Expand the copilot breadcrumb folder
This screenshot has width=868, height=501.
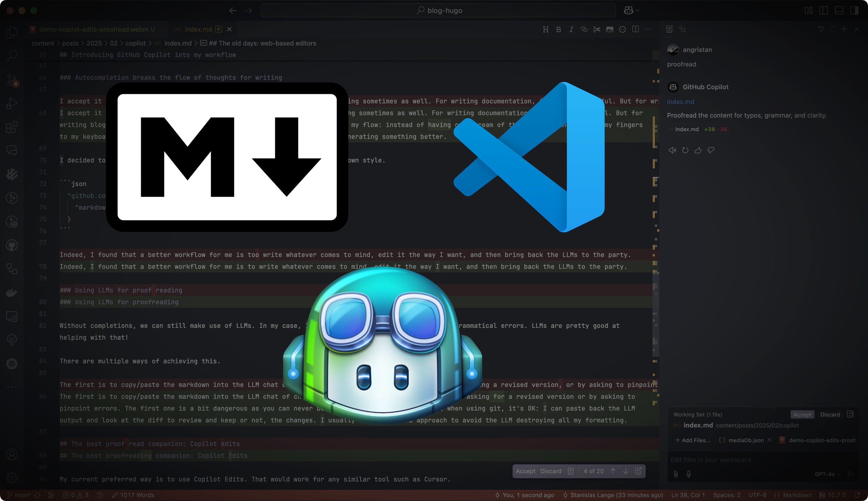pos(136,43)
